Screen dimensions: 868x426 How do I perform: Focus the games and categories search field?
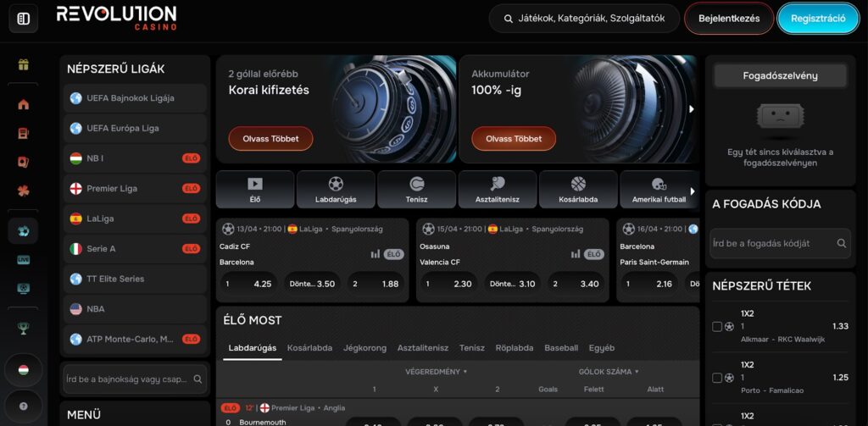click(x=584, y=19)
